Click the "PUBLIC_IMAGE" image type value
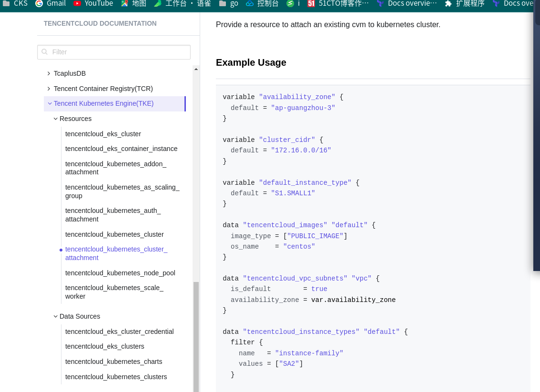This screenshot has height=392, width=540. [x=315, y=236]
